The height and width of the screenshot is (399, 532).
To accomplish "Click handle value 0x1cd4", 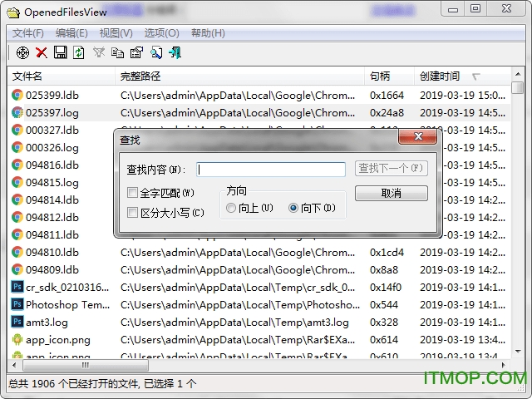I will coord(387,253).
